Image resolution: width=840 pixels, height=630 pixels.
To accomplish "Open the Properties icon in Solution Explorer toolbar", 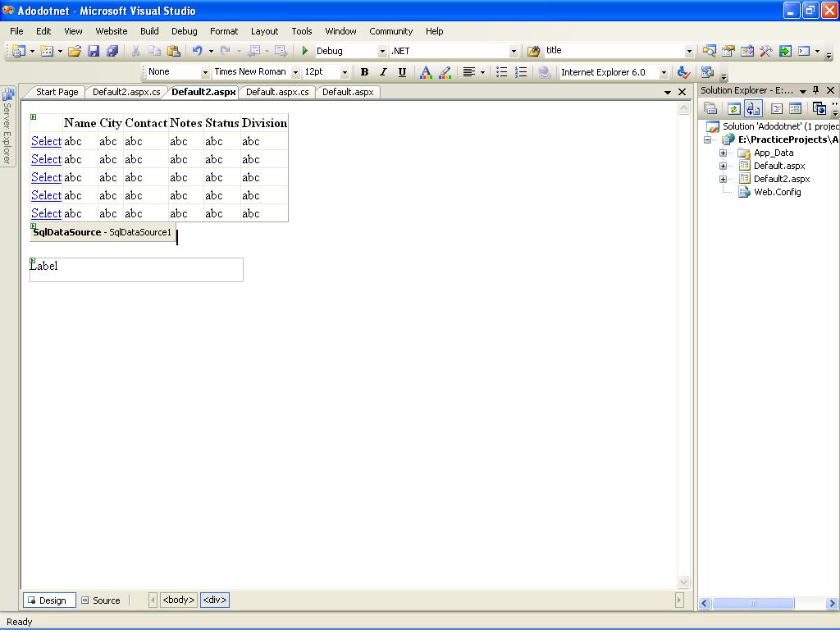I will [x=710, y=109].
